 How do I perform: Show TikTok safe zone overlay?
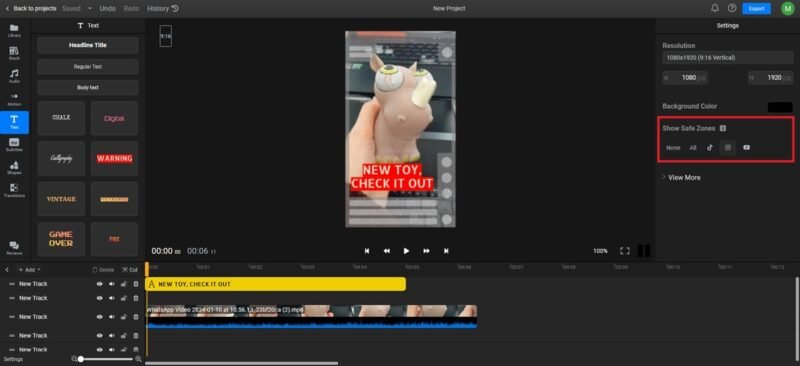point(709,148)
